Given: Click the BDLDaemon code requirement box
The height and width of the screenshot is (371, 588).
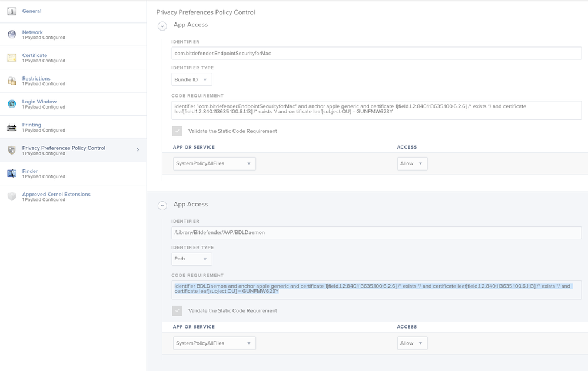Looking at the screenshot, I should [x=377, y=290].
